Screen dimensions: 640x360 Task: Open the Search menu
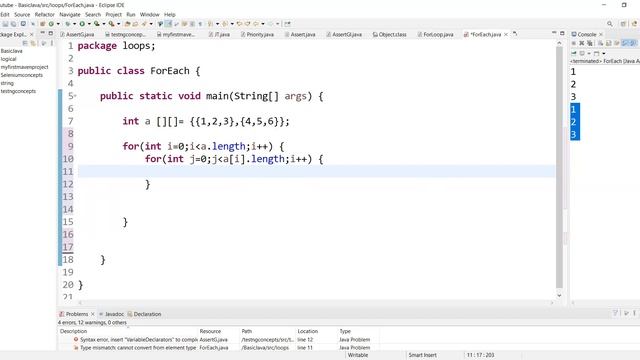coord(93,14)
